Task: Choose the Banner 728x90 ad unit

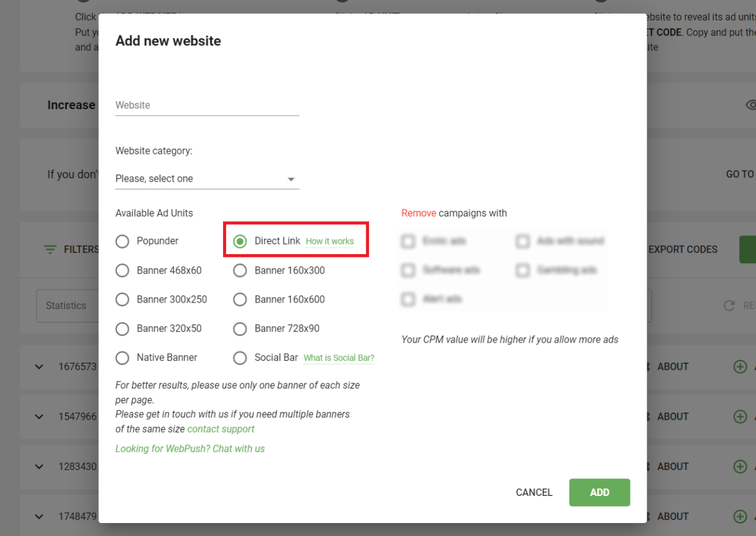Action: 240,328
